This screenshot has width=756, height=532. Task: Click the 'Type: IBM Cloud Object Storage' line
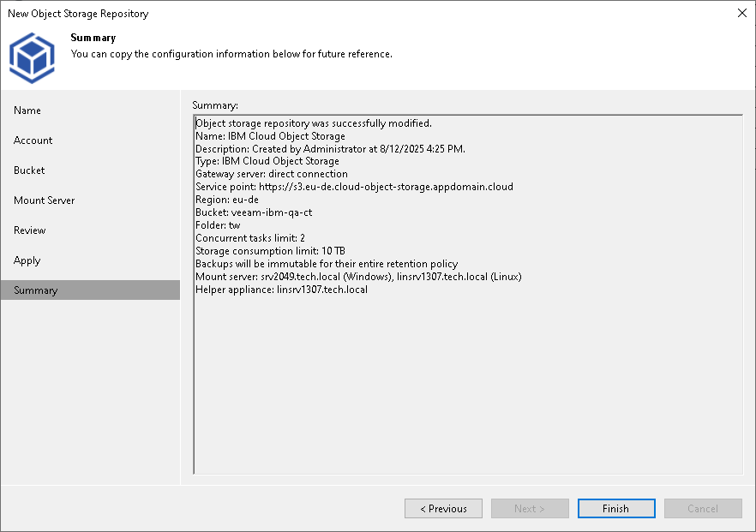(x=267, y=161)
